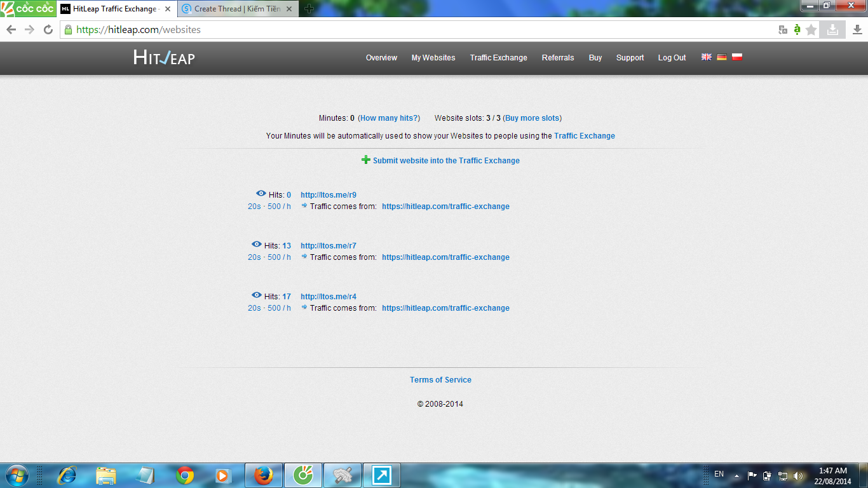Switch to the HitLeap Traffic Exchange tab

(116, 9)
